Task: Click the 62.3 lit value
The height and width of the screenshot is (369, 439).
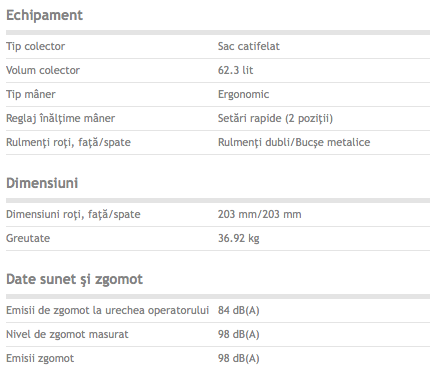Action: 235,70
